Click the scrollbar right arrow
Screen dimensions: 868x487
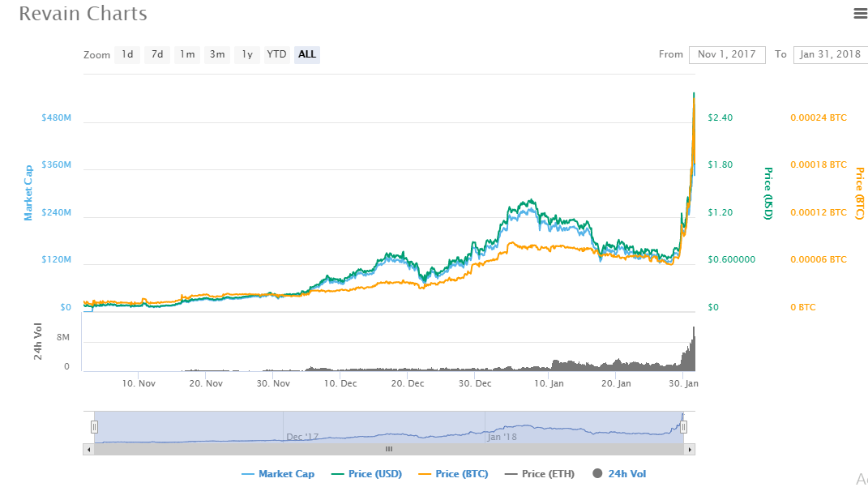(690, 449)
